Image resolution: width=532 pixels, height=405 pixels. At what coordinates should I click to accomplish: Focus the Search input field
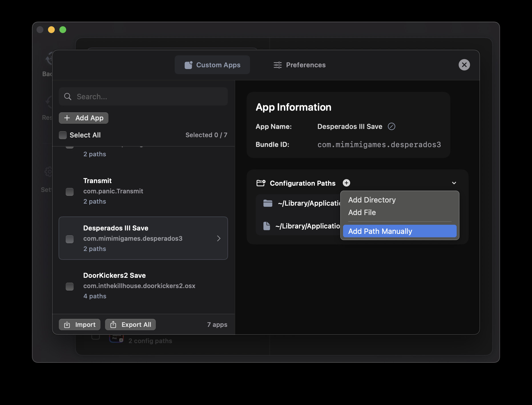(x=148, y=97)
